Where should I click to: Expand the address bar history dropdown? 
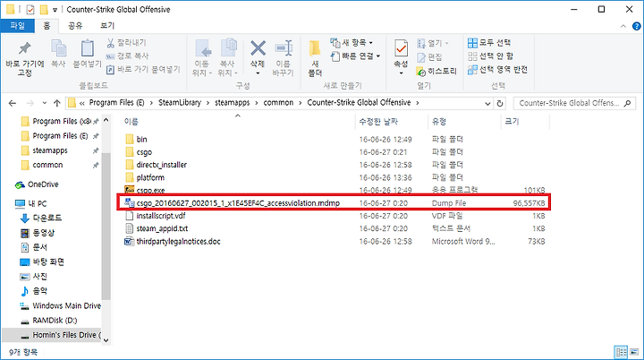(487, 104)
